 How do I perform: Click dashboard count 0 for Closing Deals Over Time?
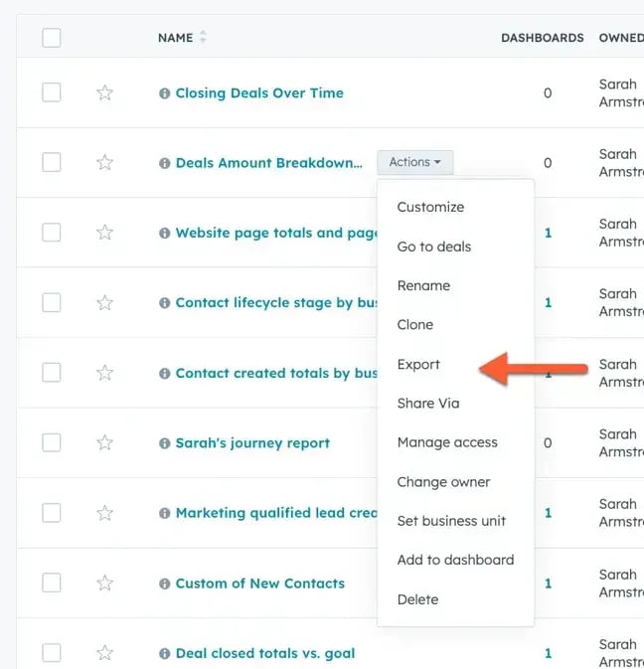click(548, 93)
